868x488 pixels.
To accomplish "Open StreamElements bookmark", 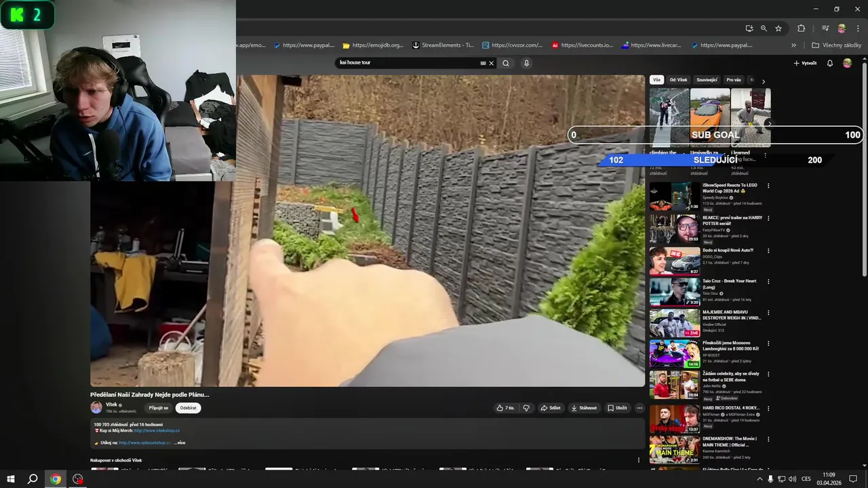I will (x=443, y=45).
